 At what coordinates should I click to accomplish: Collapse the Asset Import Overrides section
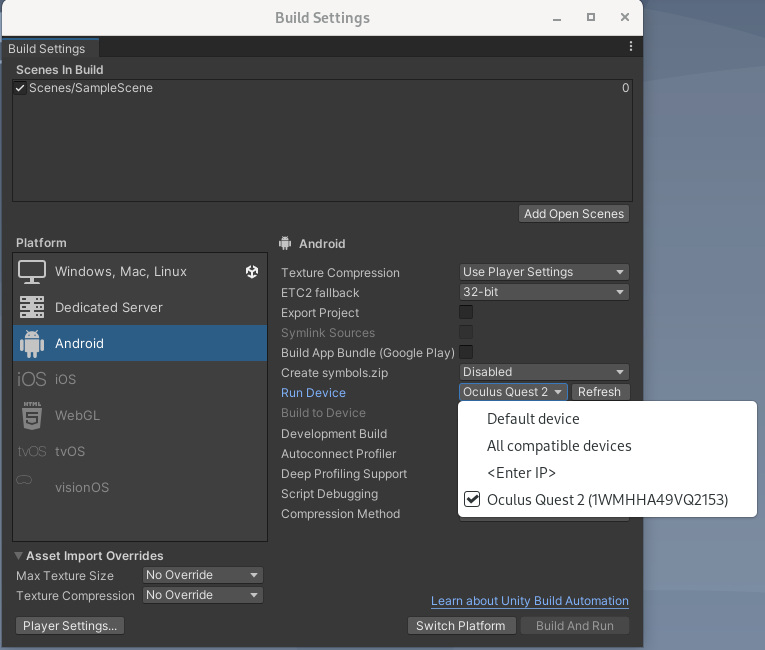[20, 556]
